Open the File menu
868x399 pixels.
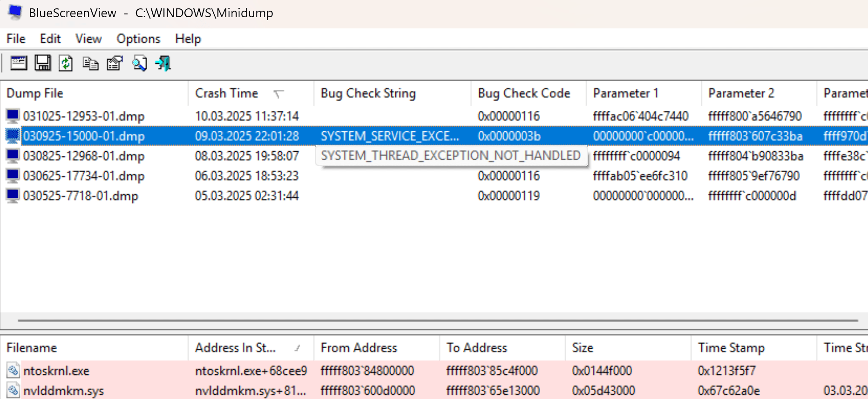[16, 39]
